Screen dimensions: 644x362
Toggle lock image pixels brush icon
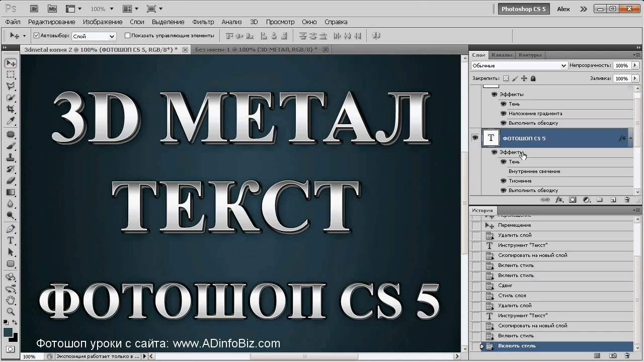coord(515,78)
